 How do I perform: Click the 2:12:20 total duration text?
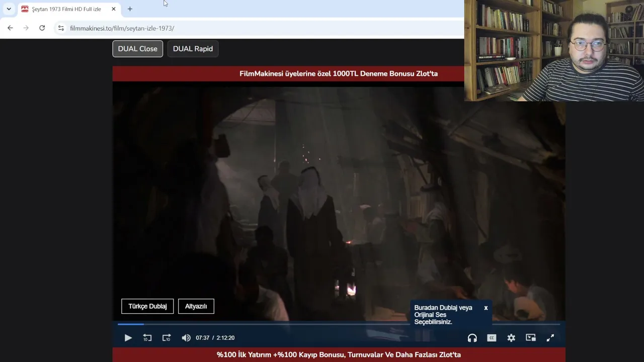point(225,338)
